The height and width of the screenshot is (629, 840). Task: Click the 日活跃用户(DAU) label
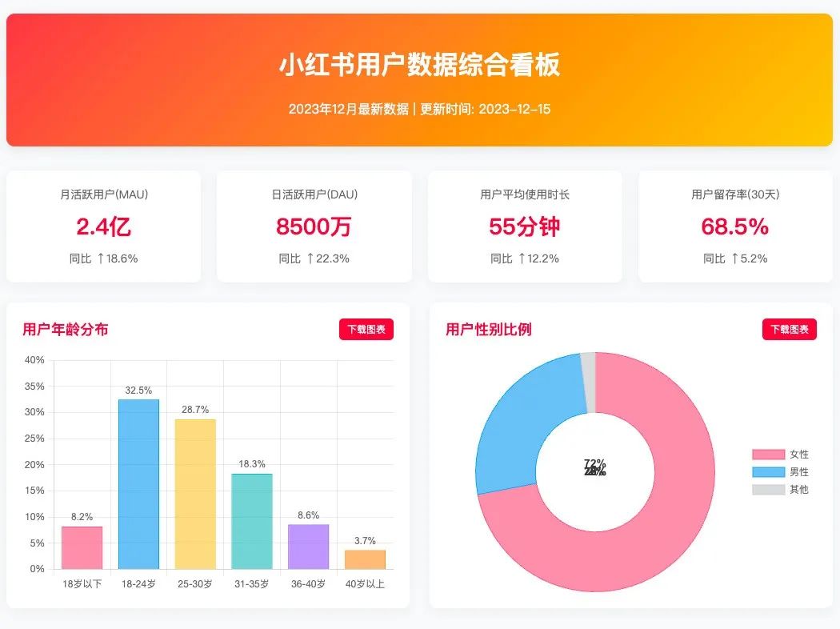coord(314,194)
